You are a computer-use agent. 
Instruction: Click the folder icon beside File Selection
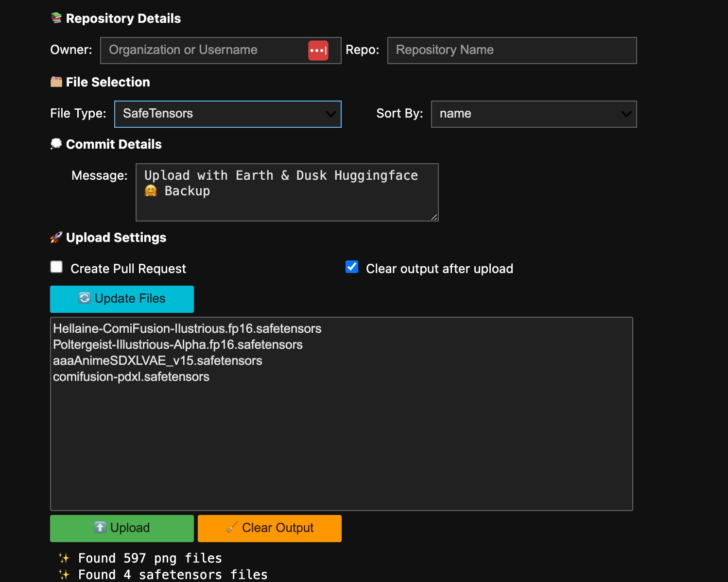56,82
